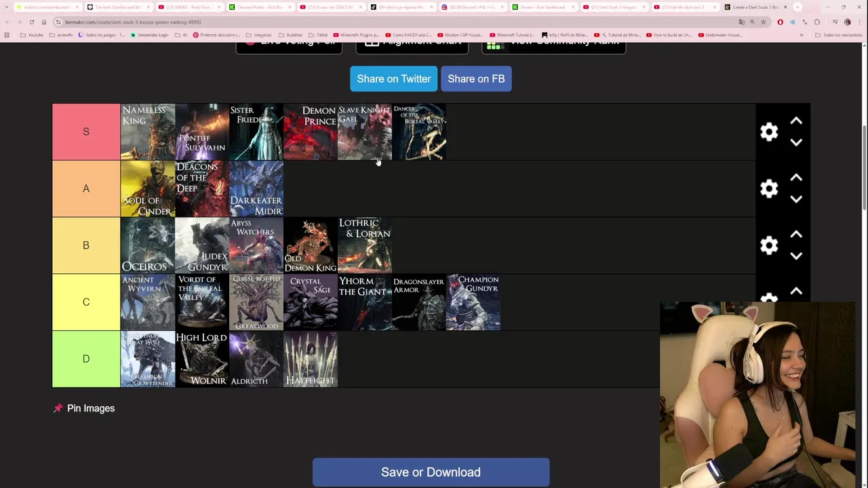Click Opera extension icon in toolbar

point(781,22)
